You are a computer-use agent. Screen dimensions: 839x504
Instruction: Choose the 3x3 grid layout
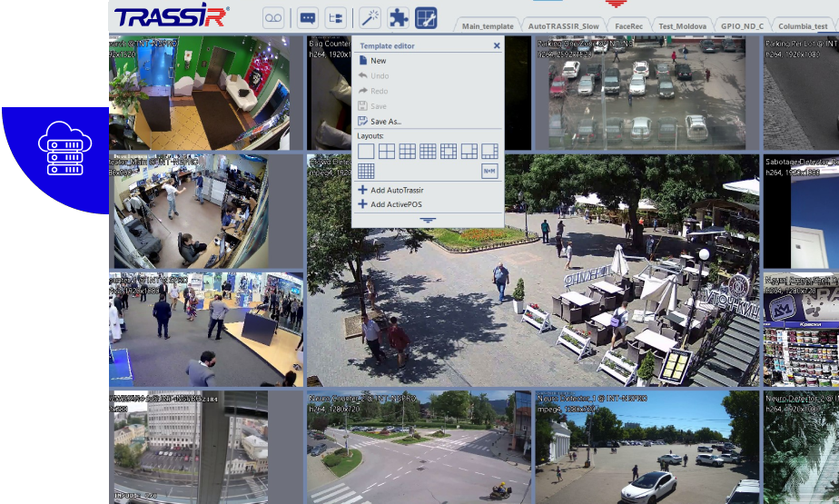point(407,152)
